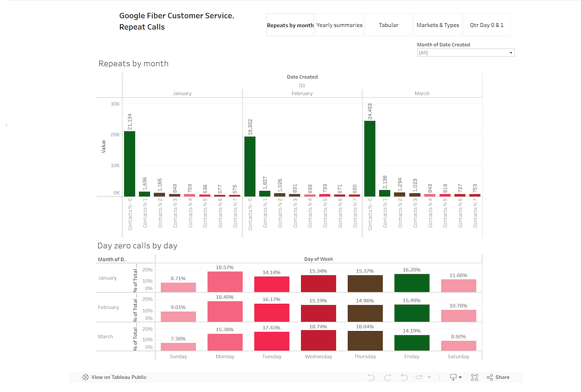
Task: Go to the Qtr Day 0 & 1 tab
Action: pyautogui.click(x=486, y=25)
